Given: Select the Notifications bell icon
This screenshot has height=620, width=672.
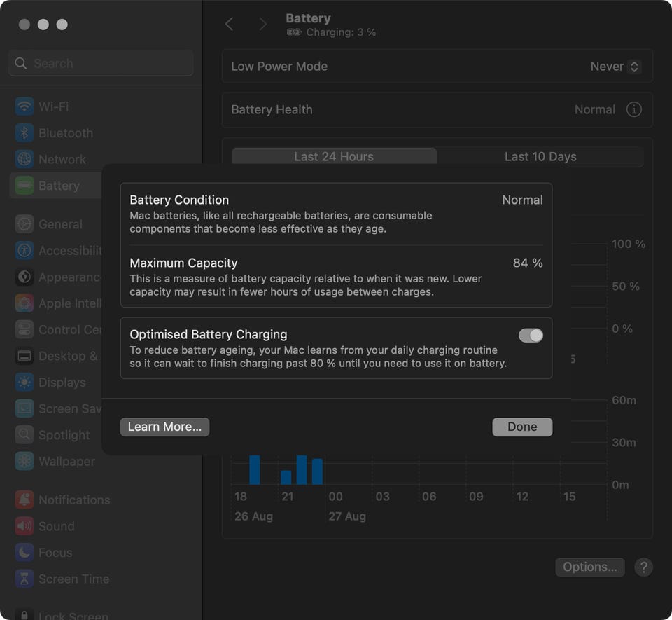Looking at the screenshot, I should [24, 500].
